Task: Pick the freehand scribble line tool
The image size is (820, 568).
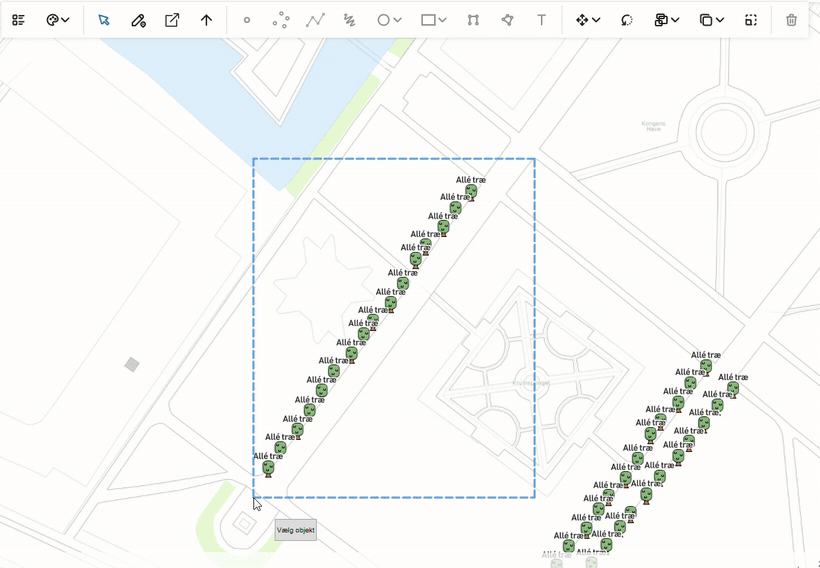Action: 349,20
